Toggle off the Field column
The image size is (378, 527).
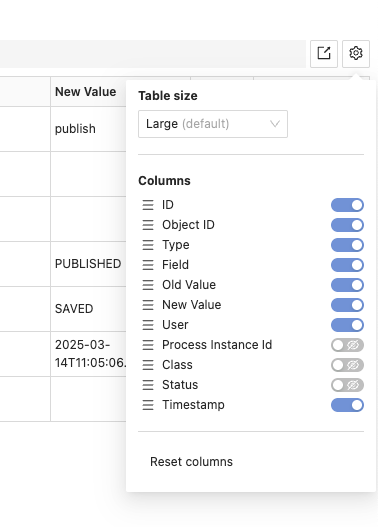click(x=347, y=265)
